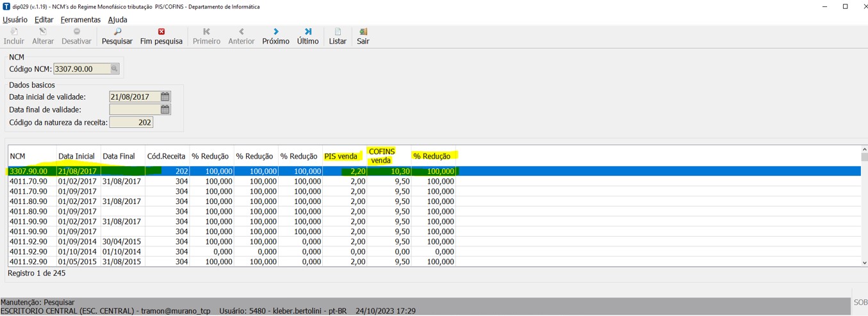Click the PIS venda column header

[341, 156]
